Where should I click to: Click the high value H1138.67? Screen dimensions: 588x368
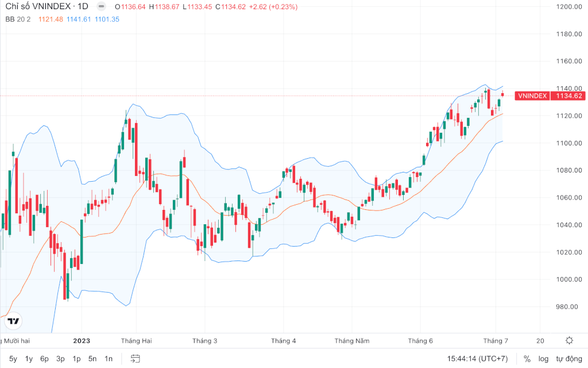click(164, 7)
